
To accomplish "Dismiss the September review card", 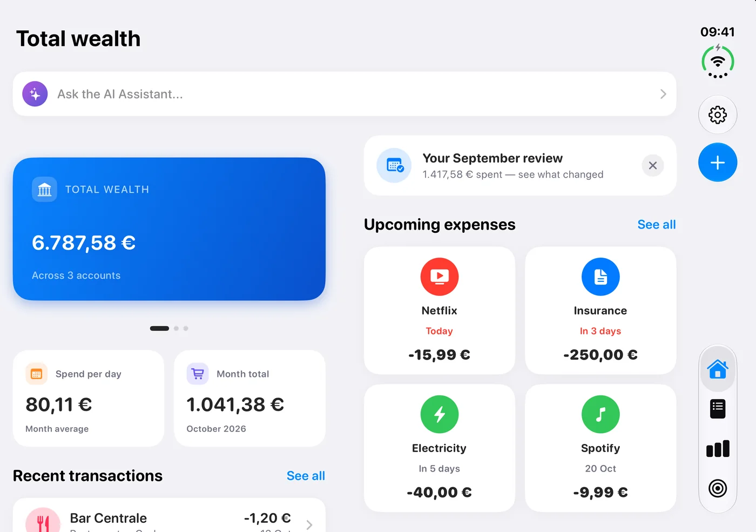I will [x=653, y=165].
